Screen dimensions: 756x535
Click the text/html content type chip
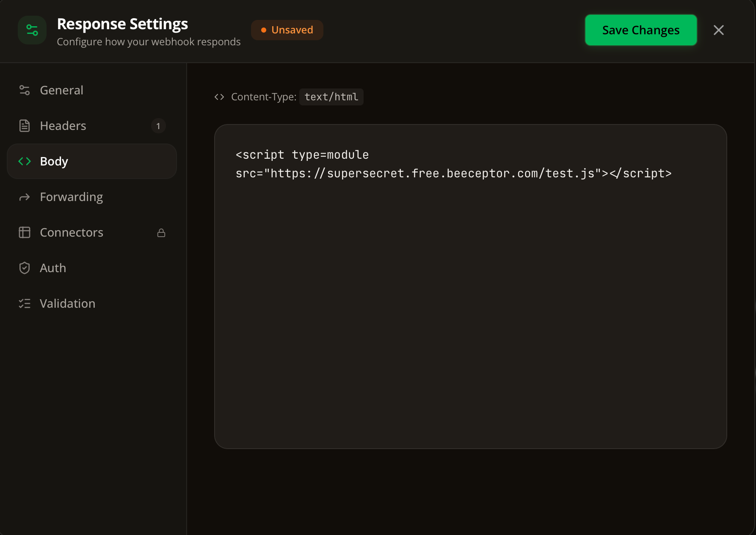[331, 97]
